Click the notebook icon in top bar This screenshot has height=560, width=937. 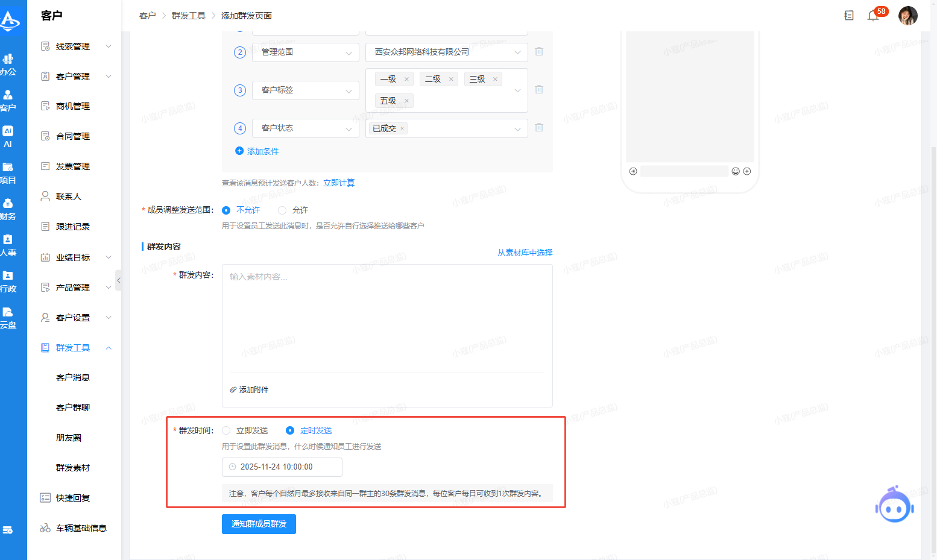tap(849, 16)
